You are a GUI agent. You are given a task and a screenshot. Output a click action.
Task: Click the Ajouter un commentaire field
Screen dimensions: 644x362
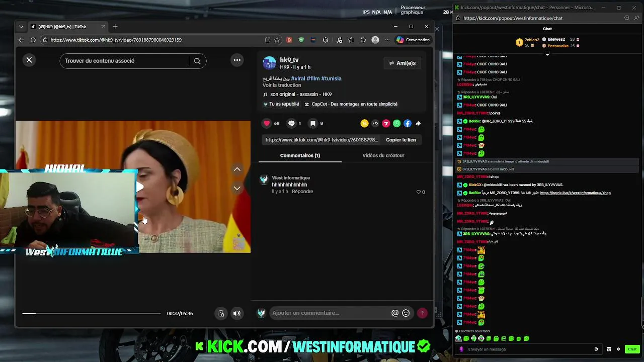330,313
